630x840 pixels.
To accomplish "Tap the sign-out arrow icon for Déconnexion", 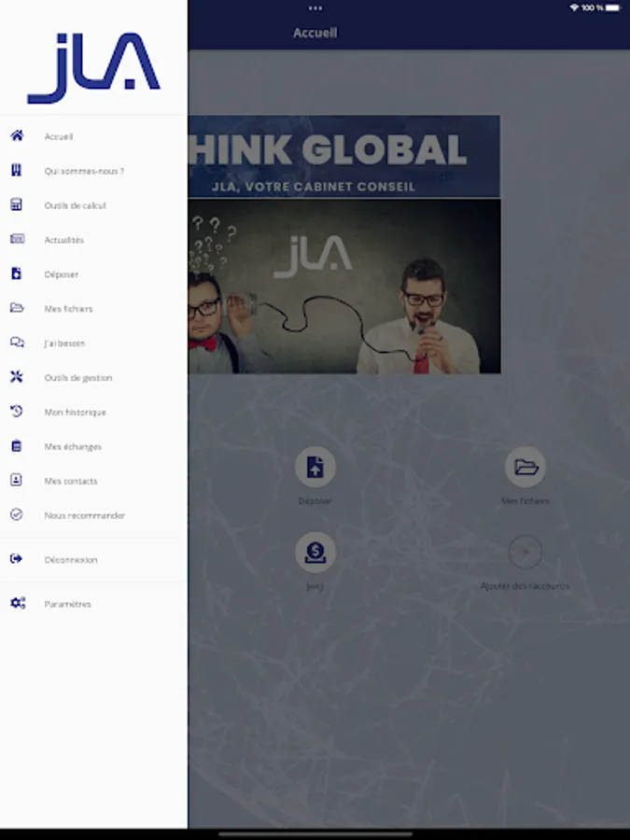I will click(17, 559).
